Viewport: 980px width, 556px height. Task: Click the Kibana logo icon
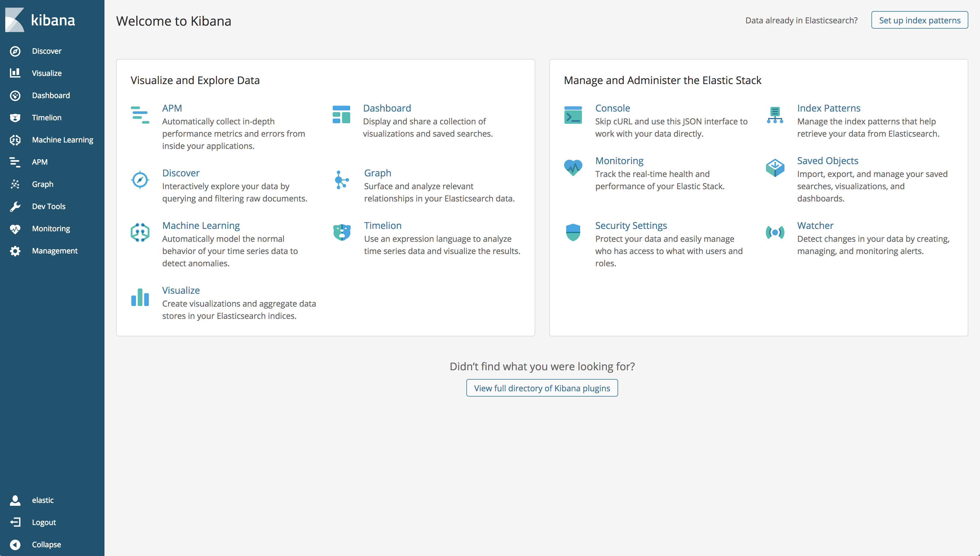click(x=15, y=20)
